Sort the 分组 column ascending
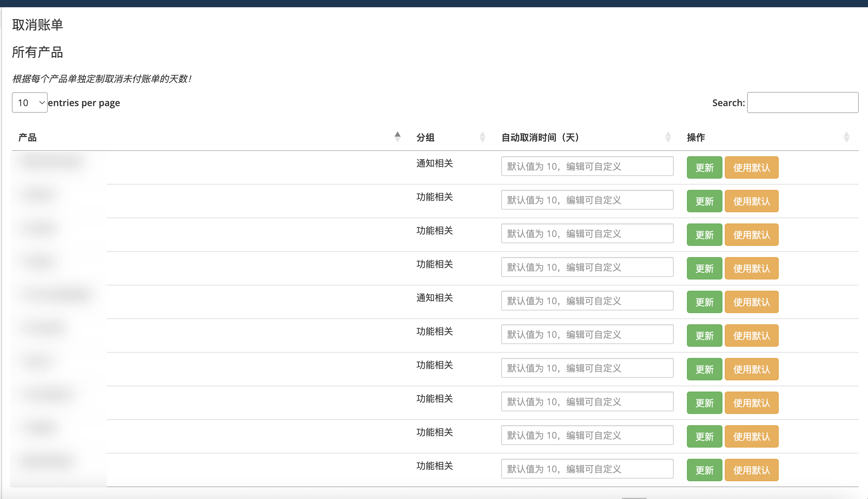Screen dimensions: 868x499 (482, 134)
